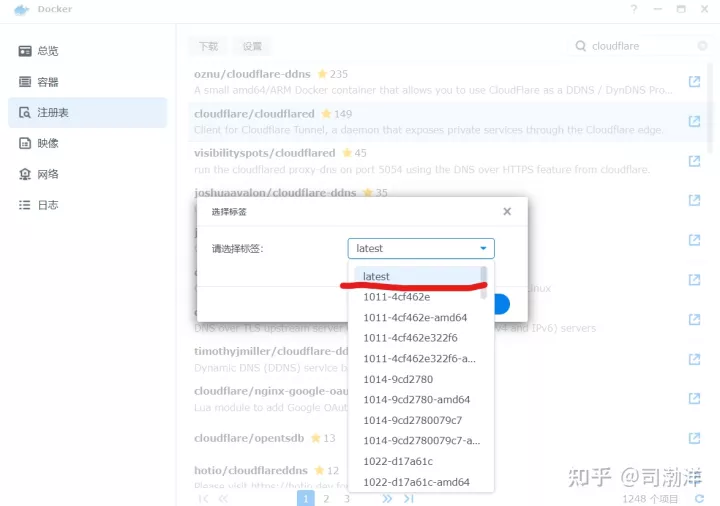This screenshot has height=506, width=720.
Task: Refresh the registry list
Action: [699, 499]
